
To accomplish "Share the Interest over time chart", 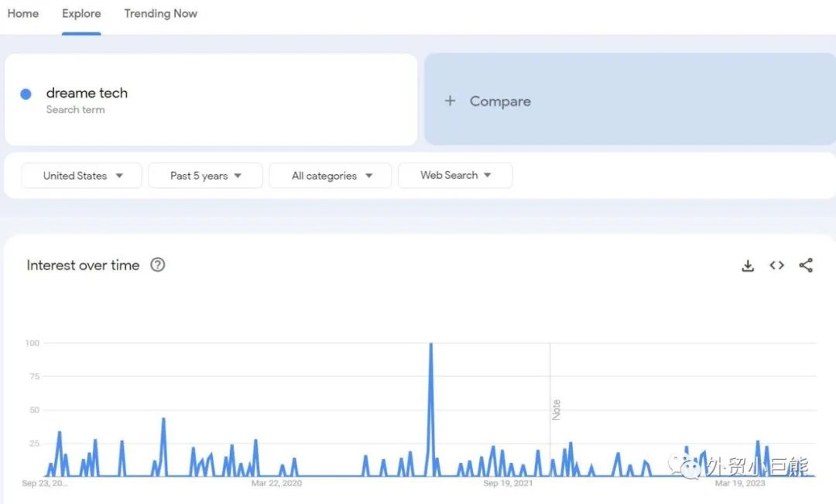I will pyautogui.click(x=806, y=266).
